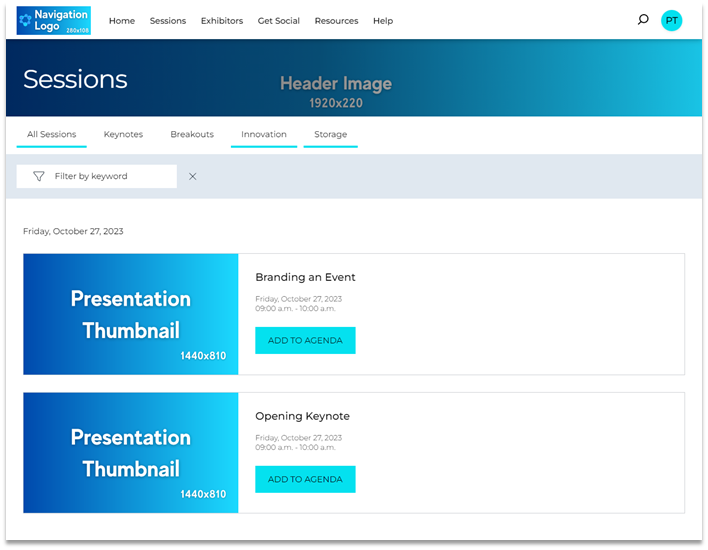Screen dimensions: 708x550
Task: Open the Help menu item
Action: click(383, 21)
